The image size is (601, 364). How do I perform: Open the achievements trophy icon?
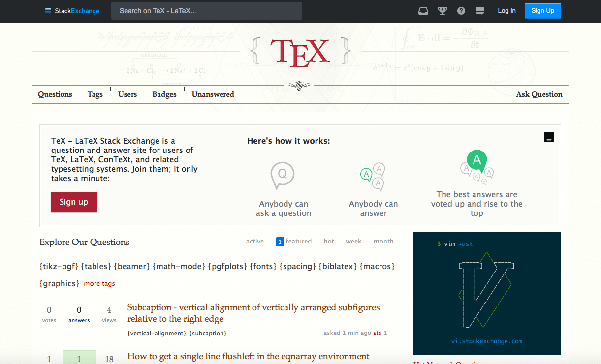443,11
